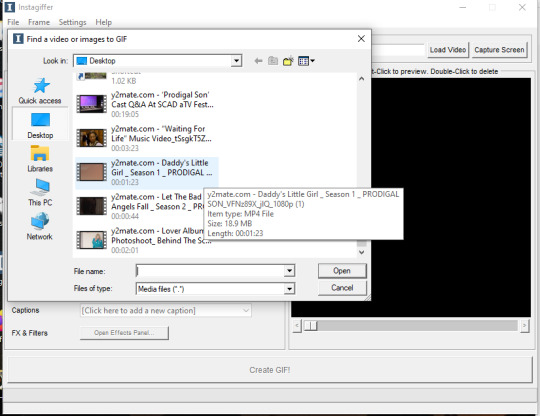Expand the Files of type dropdown arrow
The image size is (540, 416).
[x=289, y=289]
